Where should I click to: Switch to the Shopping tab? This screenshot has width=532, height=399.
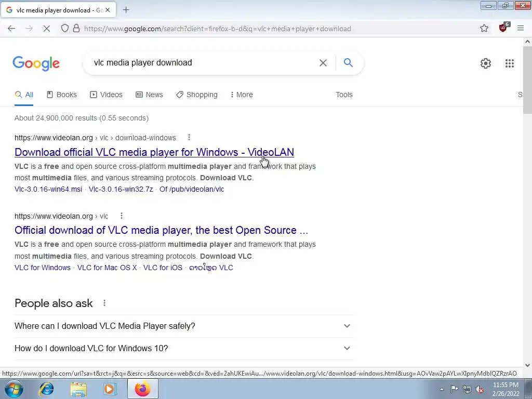coord(197,95)
